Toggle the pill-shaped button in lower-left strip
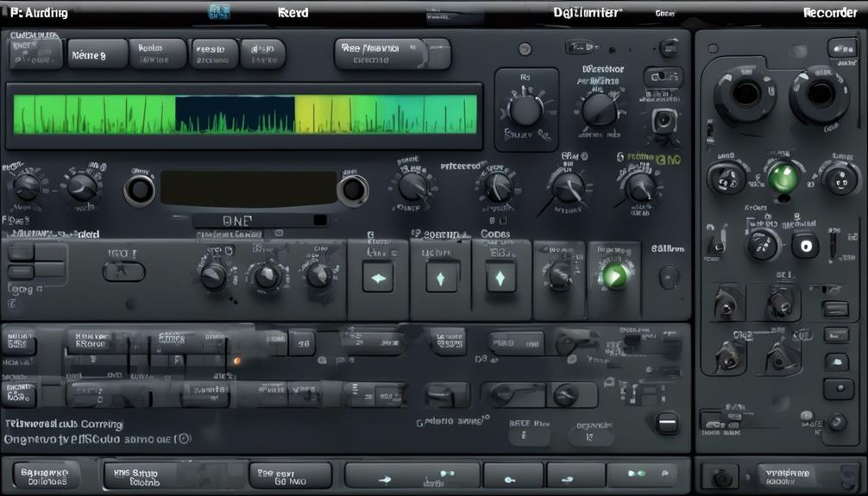This screenshot has width=868, height=496. coord(124,272)
